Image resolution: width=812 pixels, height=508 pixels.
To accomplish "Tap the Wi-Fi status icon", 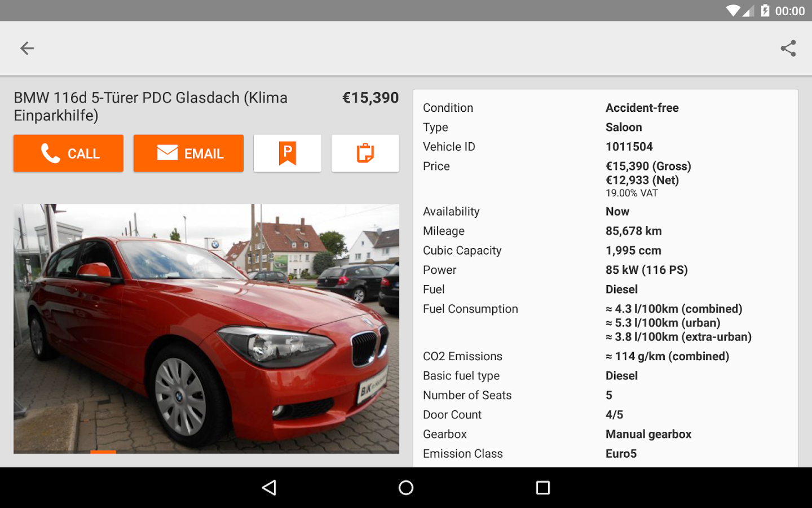I will point(732,11).
